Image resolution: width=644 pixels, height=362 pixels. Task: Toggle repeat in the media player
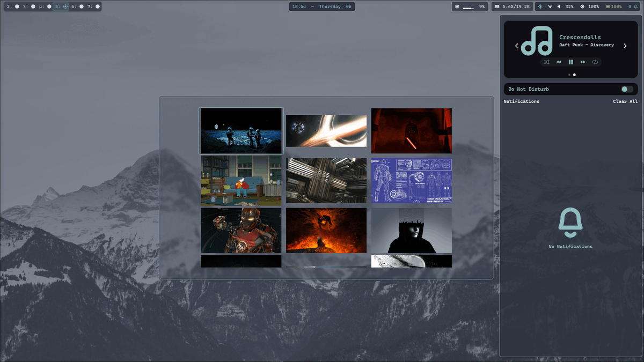pyautogui.click(x=595, y=62)
